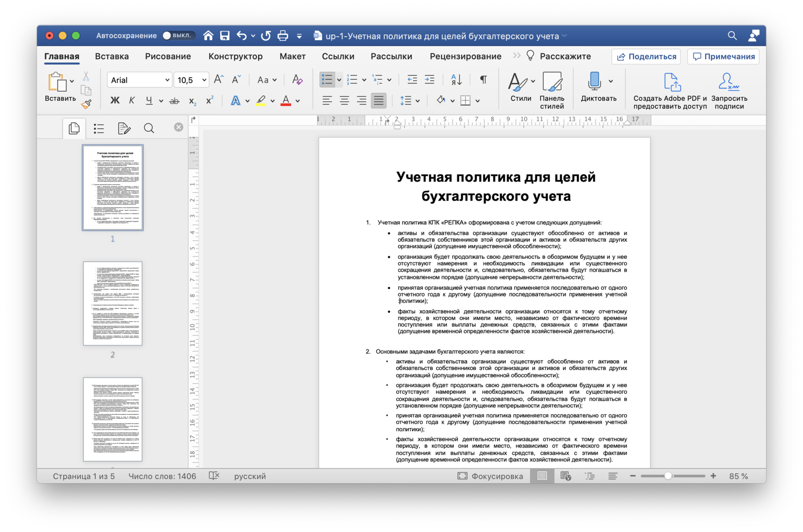Click the Расскажите search field
The height and width of the screenshot is (532, 803).
[559, 56]
